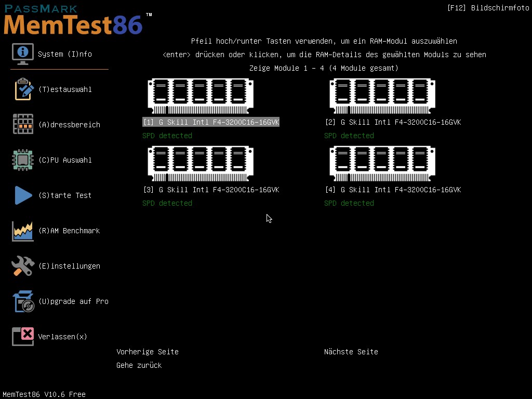Go to Vorherige Seite
Image resolution: width=532 pixels, height=399 pixels.
pos(148,352)
